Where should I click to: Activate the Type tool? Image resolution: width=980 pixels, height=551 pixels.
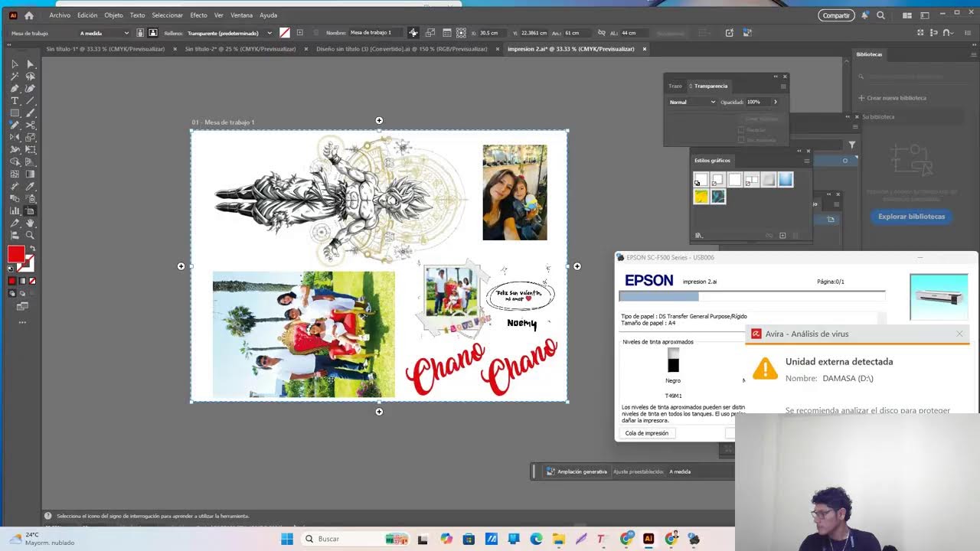(15, 101)
